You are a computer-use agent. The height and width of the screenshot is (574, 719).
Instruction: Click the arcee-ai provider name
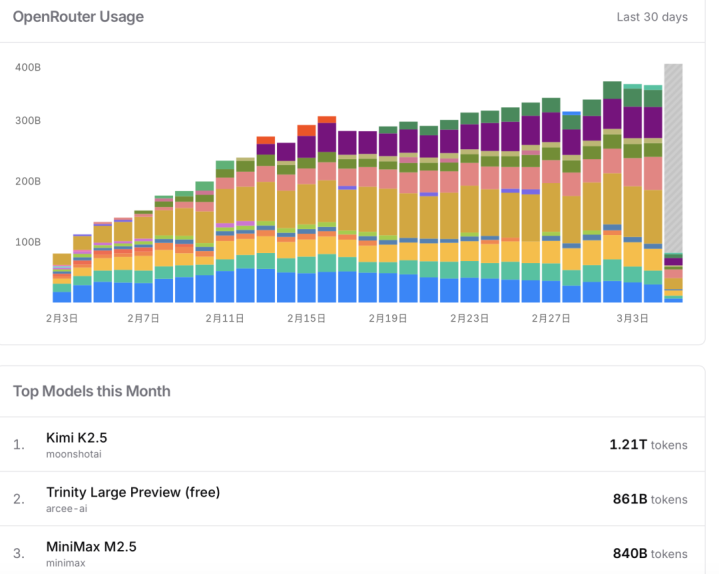[x=66, y=509]
